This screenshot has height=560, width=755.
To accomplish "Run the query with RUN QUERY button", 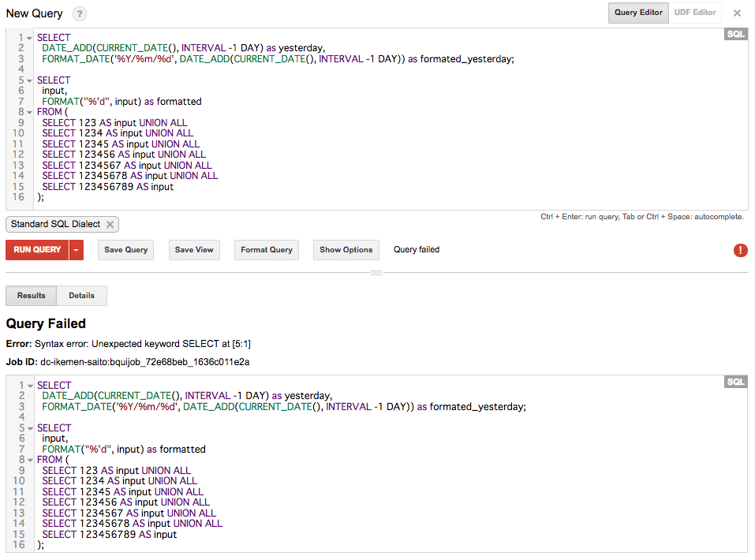I will coord(37,250).
